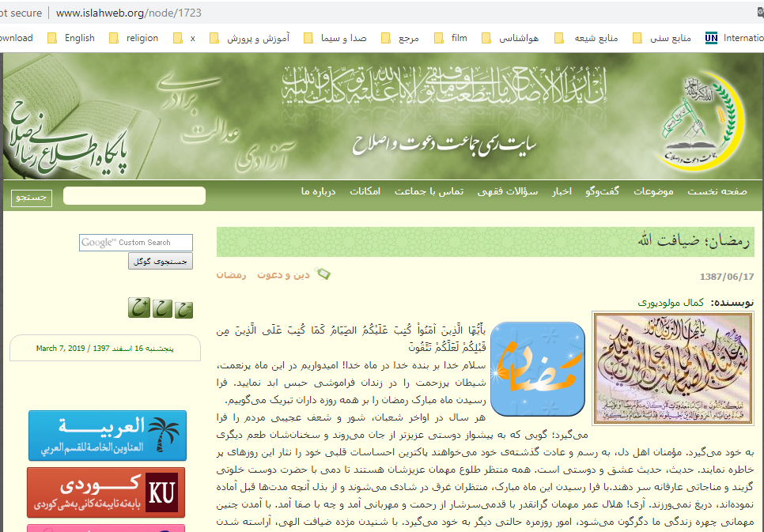The image size is (764, 532).
Task: Open the گفت‌وگو menu item
Action: pos(602,191)
